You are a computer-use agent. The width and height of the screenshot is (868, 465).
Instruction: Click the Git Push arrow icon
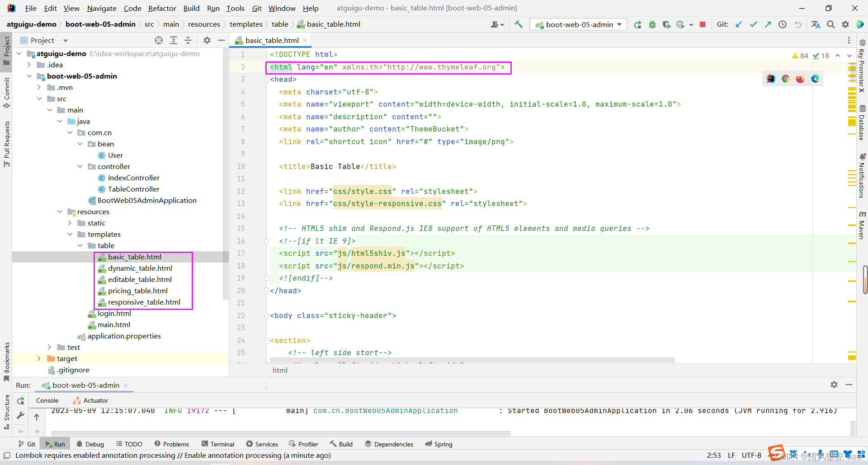[768, 24]
